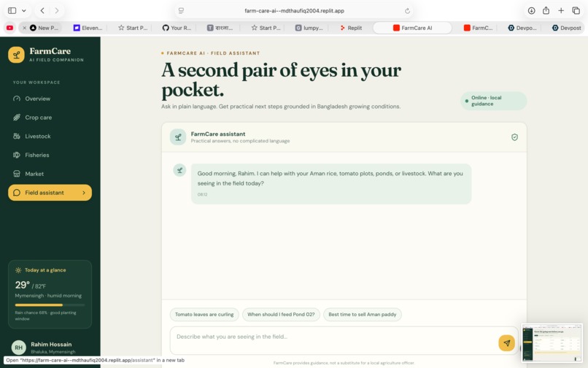This screenshot has width=588, height=368.
Task: Send the message with paper plane button
Action: (506, 343)
